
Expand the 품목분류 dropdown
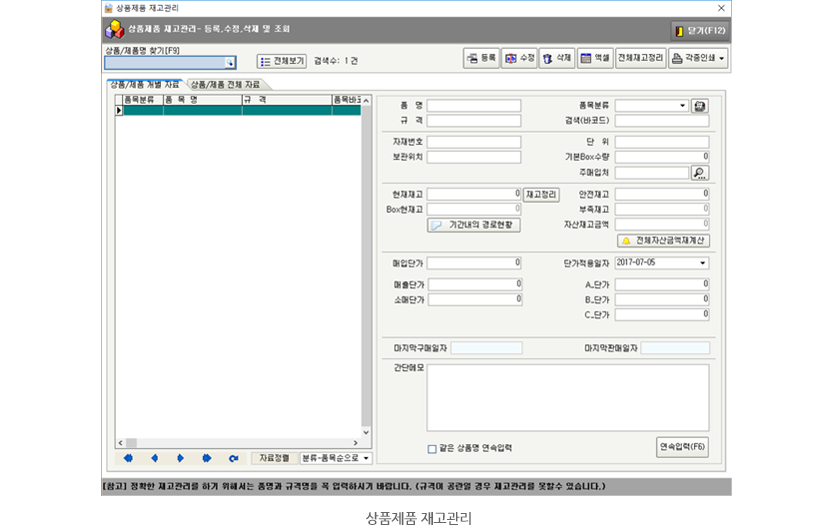pos(683,106)
